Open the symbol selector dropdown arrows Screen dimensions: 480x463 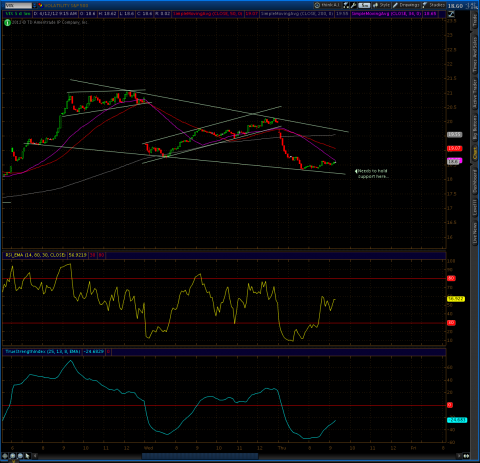(x=34, y=5)
